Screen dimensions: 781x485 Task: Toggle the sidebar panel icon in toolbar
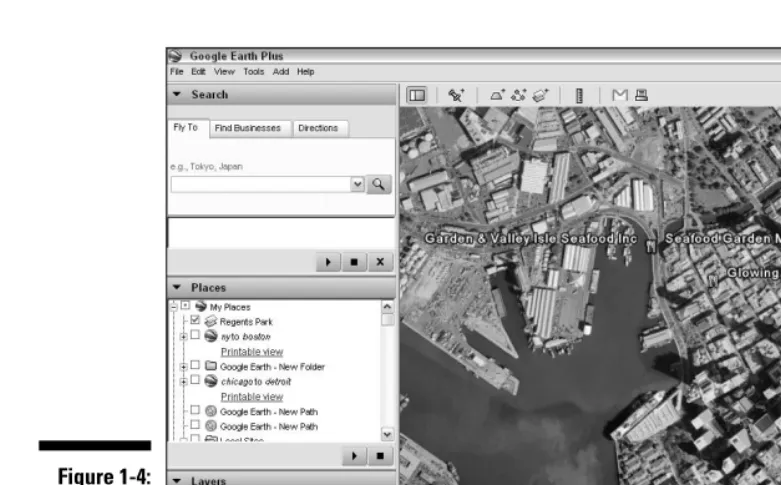click(x=417, y=95)
